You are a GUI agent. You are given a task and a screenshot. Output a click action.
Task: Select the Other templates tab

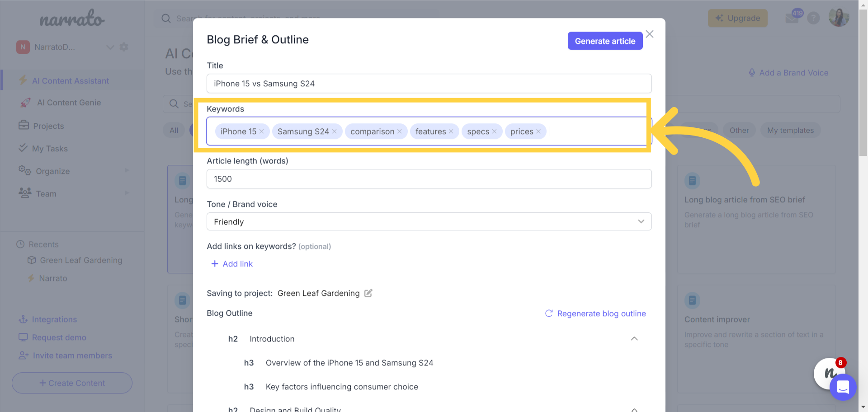tap(739, 130)
